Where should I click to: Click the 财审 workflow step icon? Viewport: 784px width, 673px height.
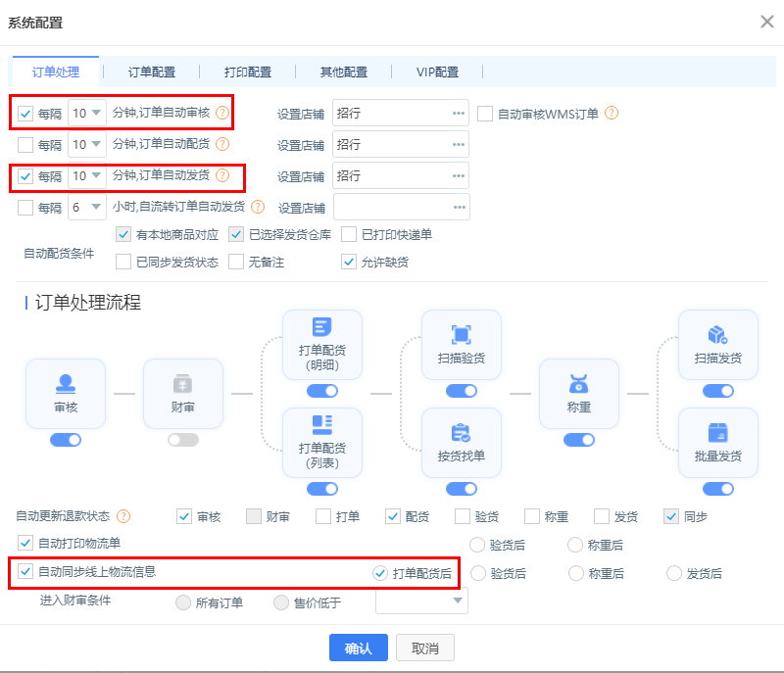point(182,384)
